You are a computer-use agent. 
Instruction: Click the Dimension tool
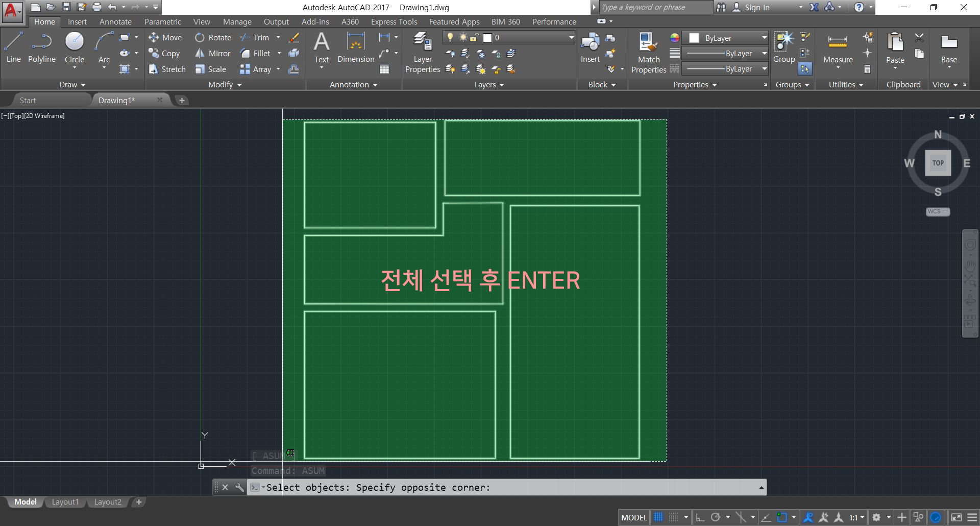tap(356, 47)
